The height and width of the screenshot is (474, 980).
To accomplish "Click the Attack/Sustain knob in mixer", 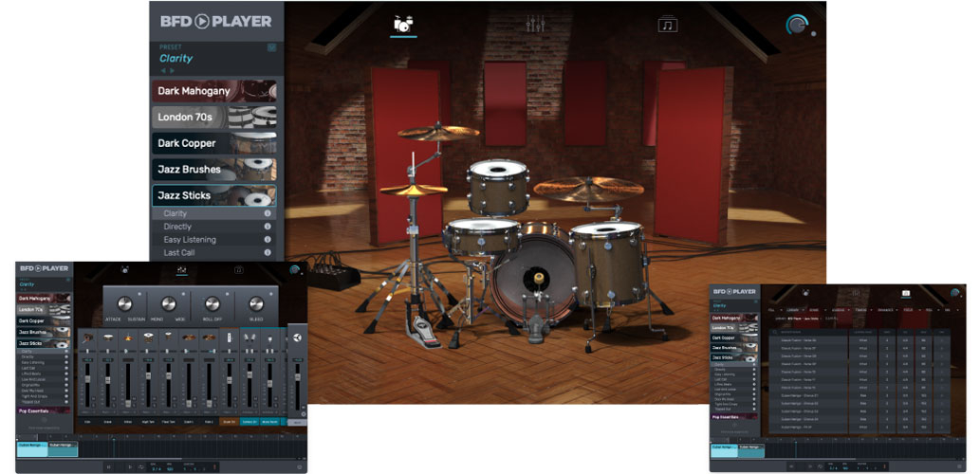I will 126,303.
